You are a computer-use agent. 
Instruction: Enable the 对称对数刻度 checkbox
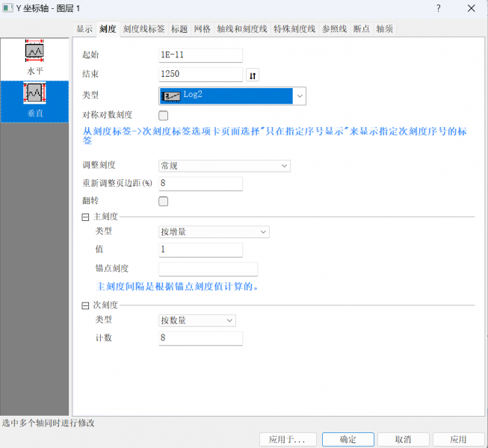[x=163, y=115]
